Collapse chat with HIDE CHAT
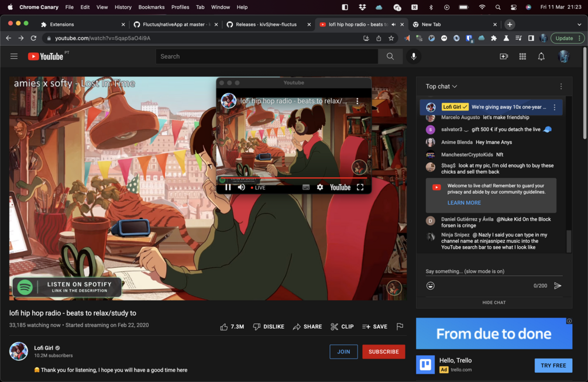This screenshot has width=588, height=382. click(x=494, y=302)
